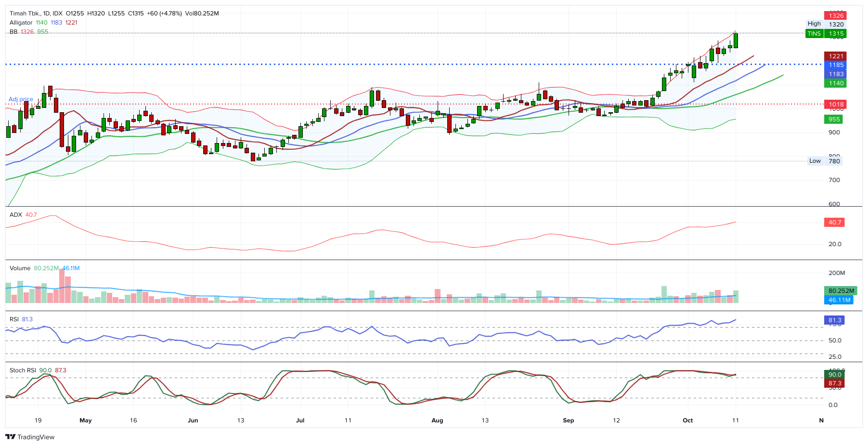The image size is (868, 446).
Task: Select the Alligator indicator legend
Action: coord(21,23)
